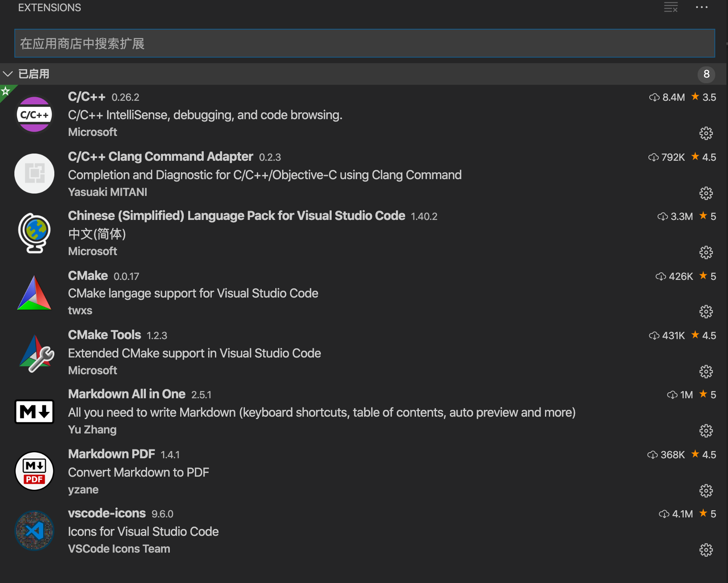Click the enabled extensions count badge
This screenshot has height=583, width=728.
click(x=706, y=74)
